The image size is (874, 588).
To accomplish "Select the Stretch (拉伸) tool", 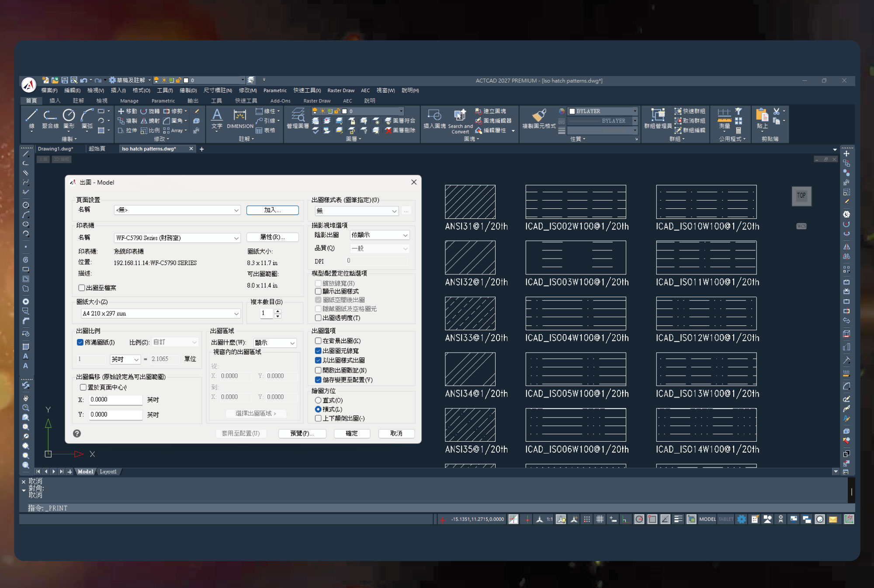I will [128, 131].
